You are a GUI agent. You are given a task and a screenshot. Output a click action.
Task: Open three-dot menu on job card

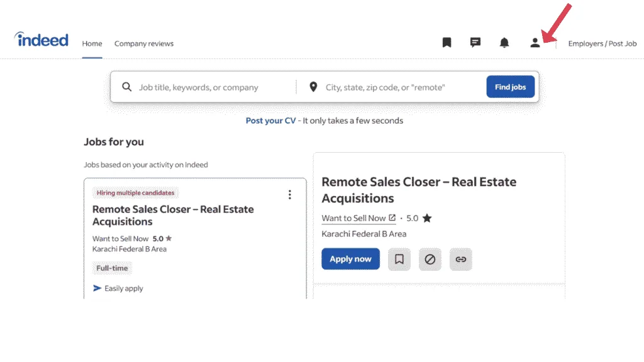290,195
